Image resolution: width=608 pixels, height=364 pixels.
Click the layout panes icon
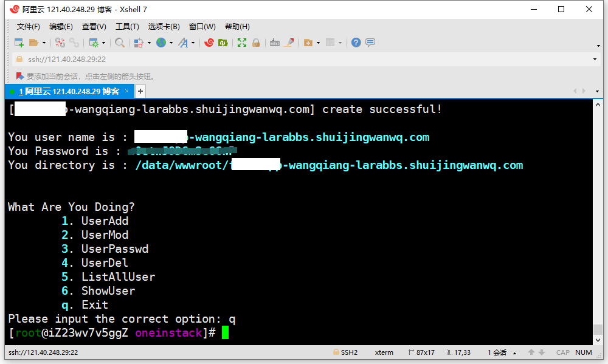click(x=330, y=43)
